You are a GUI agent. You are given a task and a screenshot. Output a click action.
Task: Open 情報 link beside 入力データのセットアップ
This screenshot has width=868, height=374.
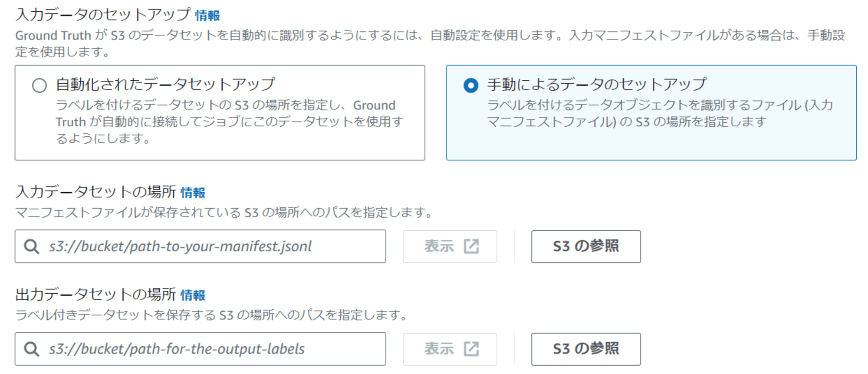[207, 16]
